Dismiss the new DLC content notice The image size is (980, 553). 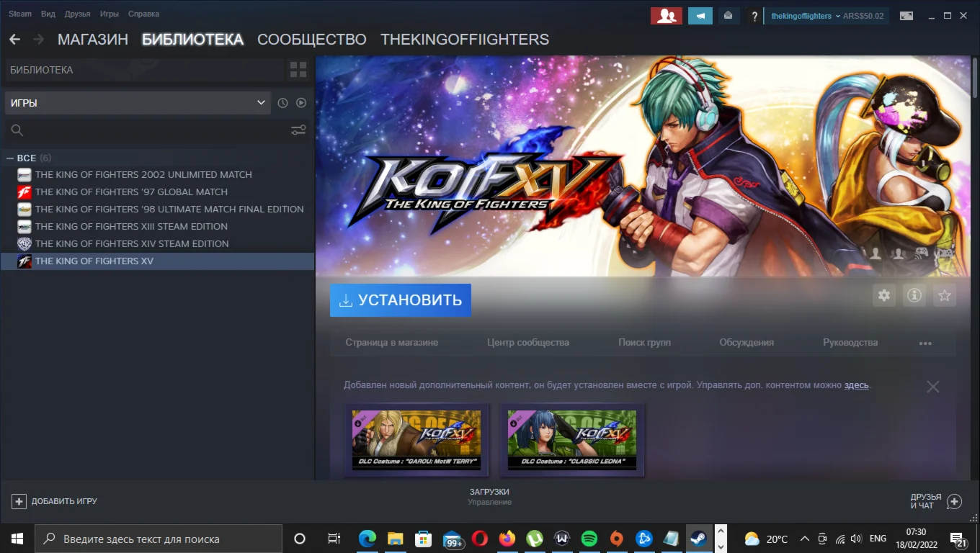pos(933,387)
